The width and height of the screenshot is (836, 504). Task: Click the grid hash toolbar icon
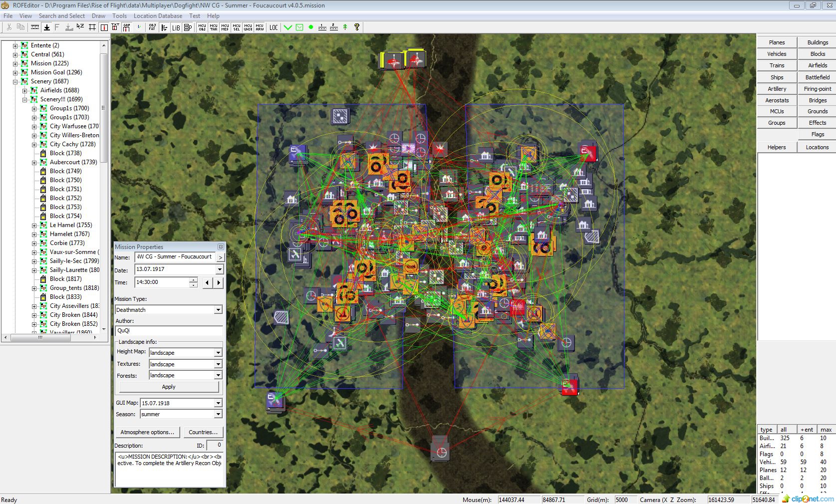[92, 27]
